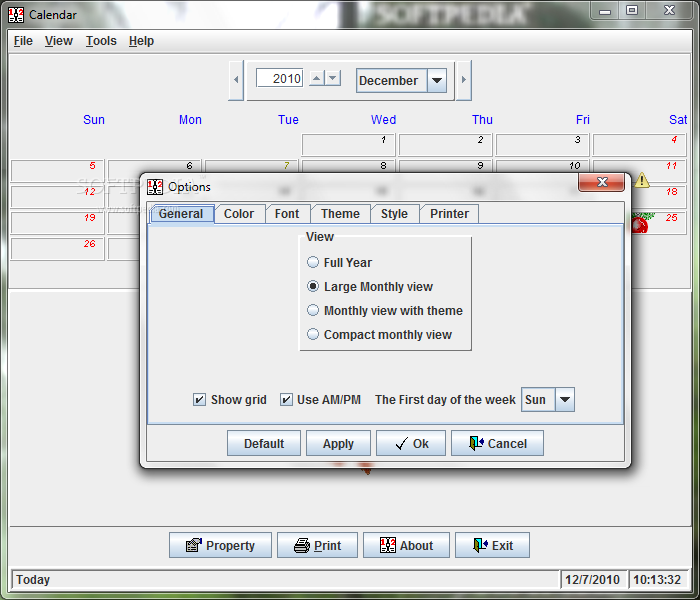Toggle the Use AM/PM checkbox
This screenshot has height=600, width=700.
click(286, 400)
